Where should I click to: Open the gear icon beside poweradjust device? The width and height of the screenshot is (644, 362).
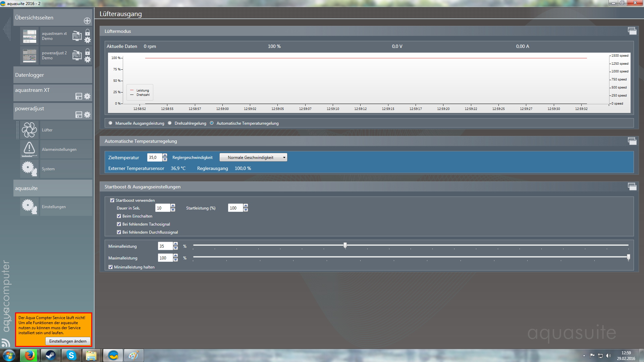(x=87, y=115)
